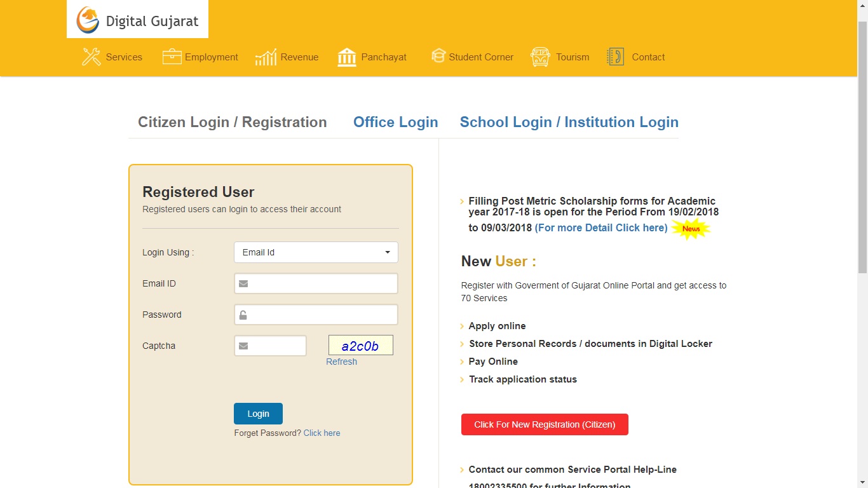This screenshot has height=488, width=868.
Task: Click the Panchayat building icon
Action: 346,57
